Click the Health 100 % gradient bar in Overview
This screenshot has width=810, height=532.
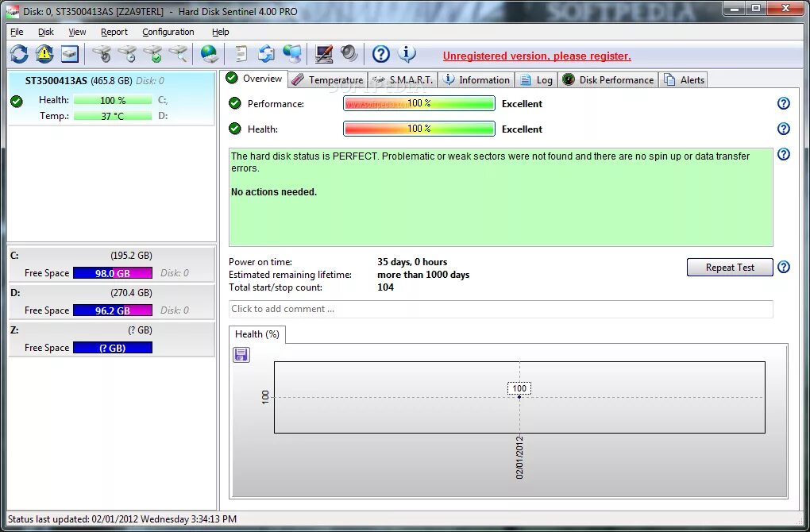(419, 129)
